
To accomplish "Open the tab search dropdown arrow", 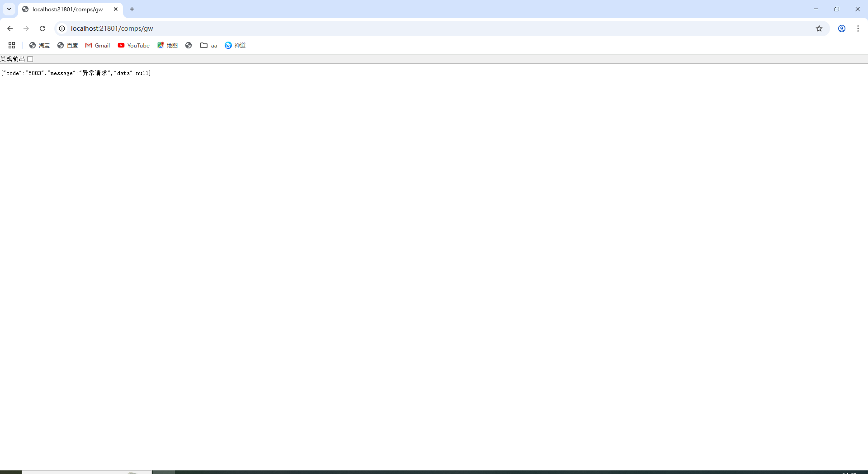I will pyautogui.click(x=9, y=9).
